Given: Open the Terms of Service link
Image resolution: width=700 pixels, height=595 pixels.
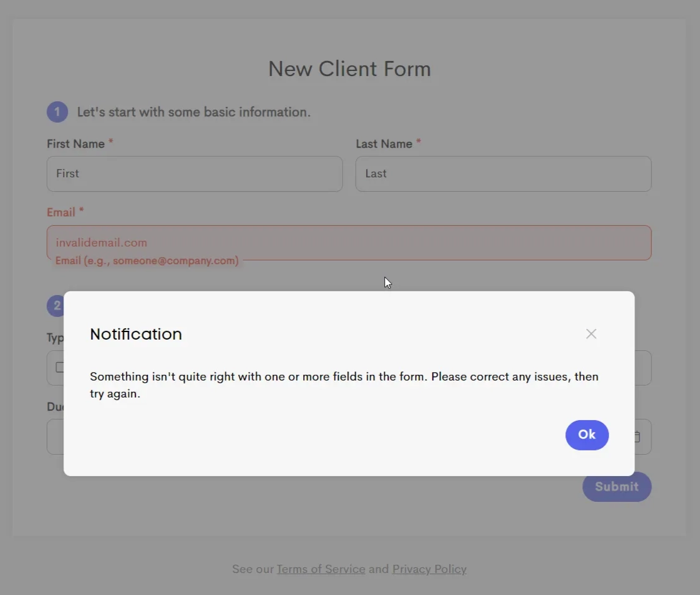Looking at the screenshot, I should coord(321,569).
